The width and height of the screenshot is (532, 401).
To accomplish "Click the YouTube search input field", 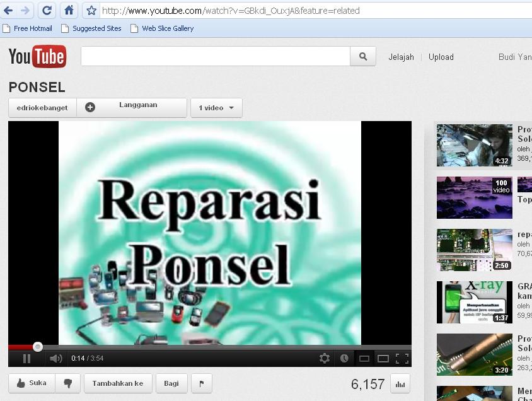I will [x=216, y=56].
